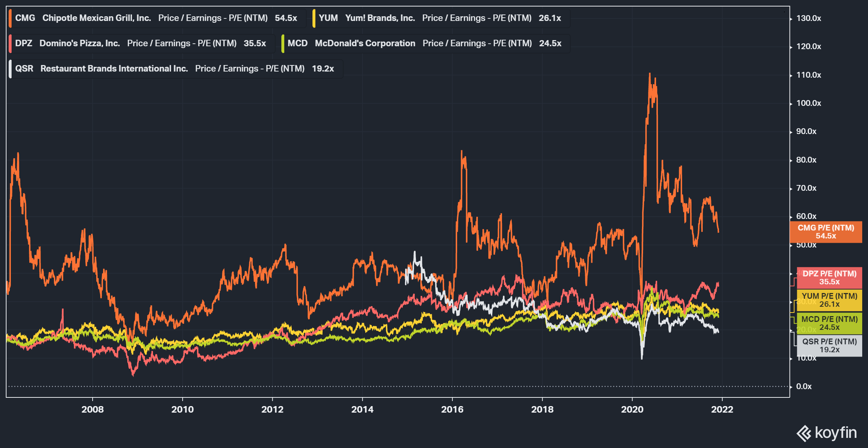
Task: Click the orange CMG P/E (NTM) 54.5x axis tag
Action: 826,232
